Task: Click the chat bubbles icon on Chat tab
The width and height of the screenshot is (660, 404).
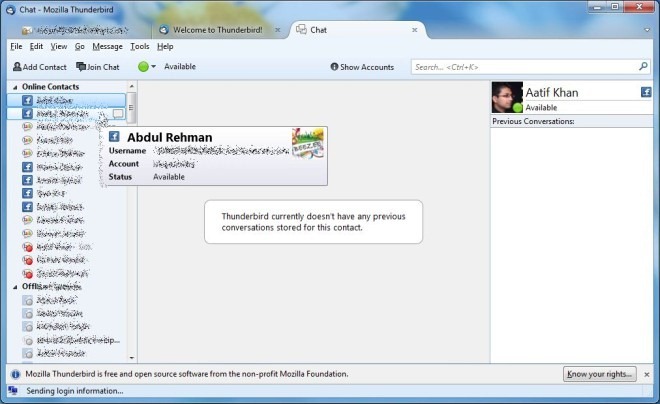Action: (x=301, y=29)
